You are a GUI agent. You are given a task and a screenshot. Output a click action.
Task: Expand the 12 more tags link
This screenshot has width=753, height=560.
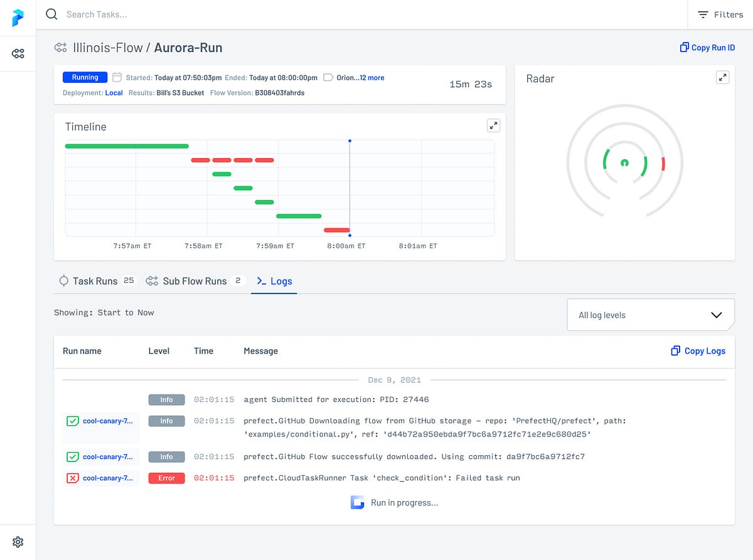[371, 78]
